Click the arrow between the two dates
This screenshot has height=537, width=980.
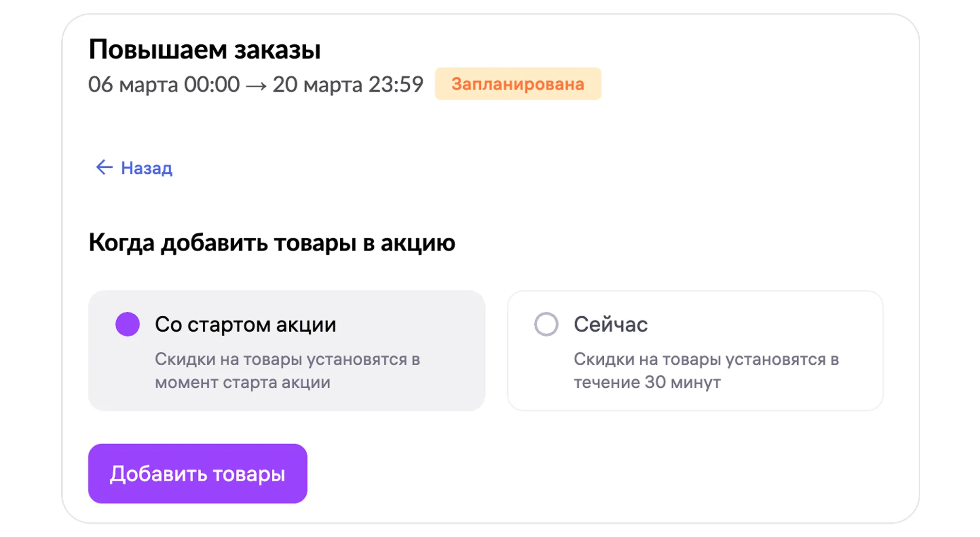tap(256, 86)
